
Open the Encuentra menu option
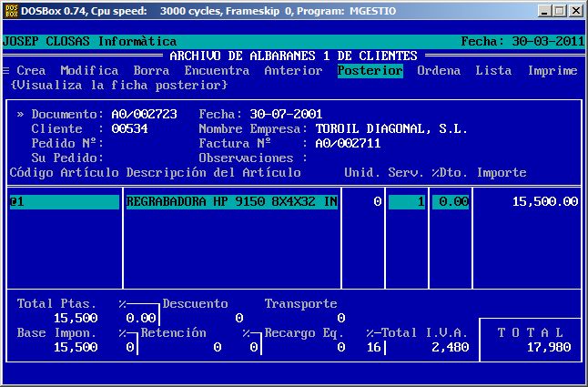[x=217, y=71]
